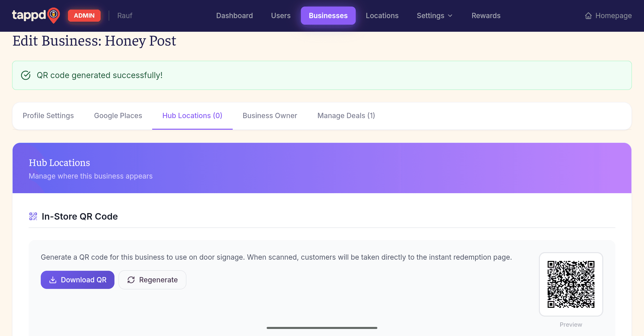Open the Rewards page
This screenshot has height=336, width=644.
click(x=486, y=16)
